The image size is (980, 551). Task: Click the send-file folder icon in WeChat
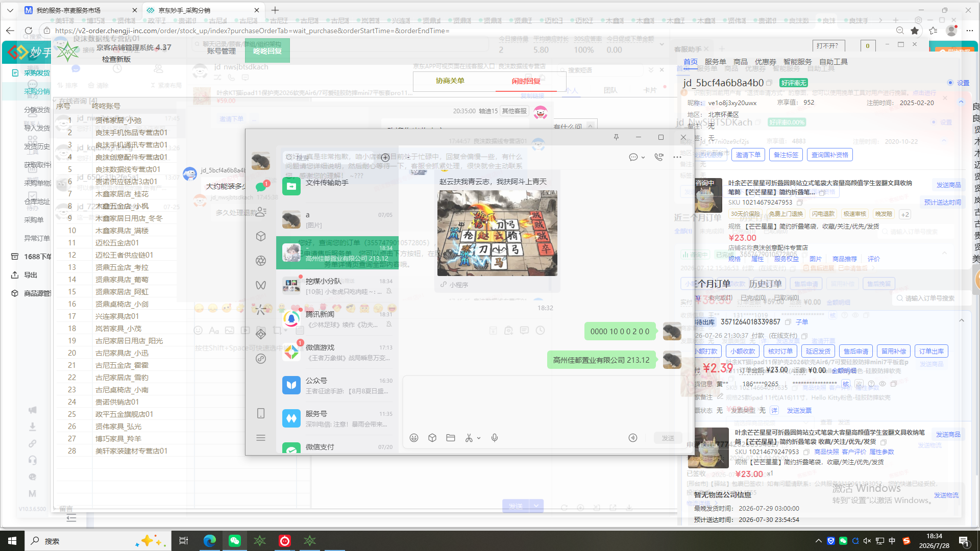click(451, 438)
